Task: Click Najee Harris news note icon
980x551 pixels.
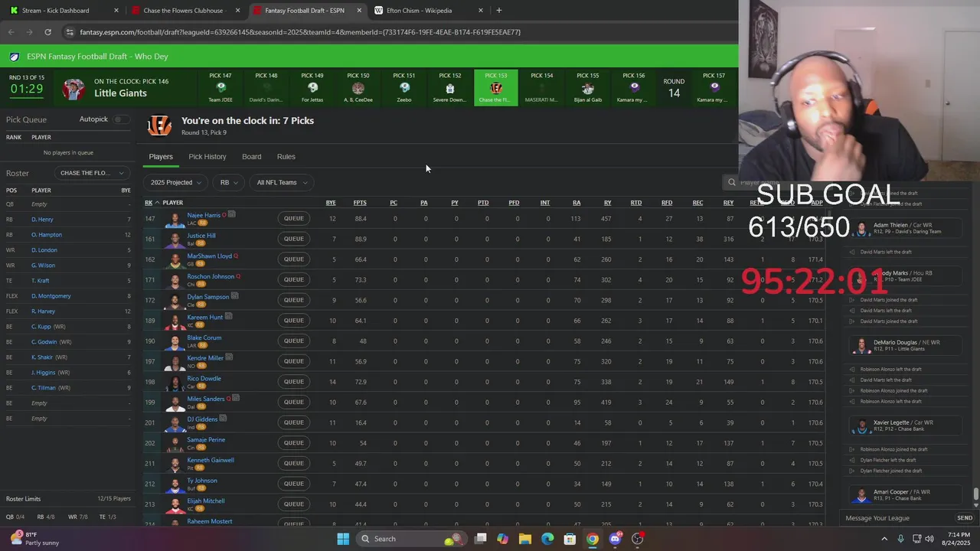Action: pos(233,215)
